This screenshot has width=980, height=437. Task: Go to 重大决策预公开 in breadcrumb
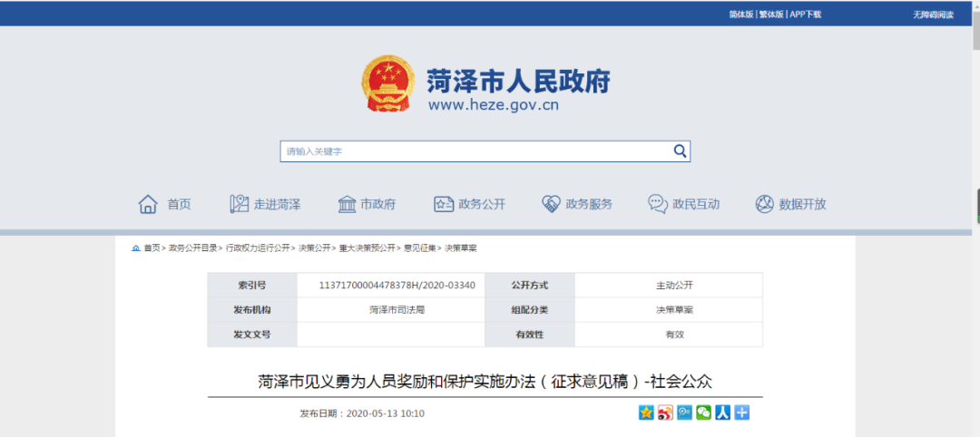tap(367, 248)
